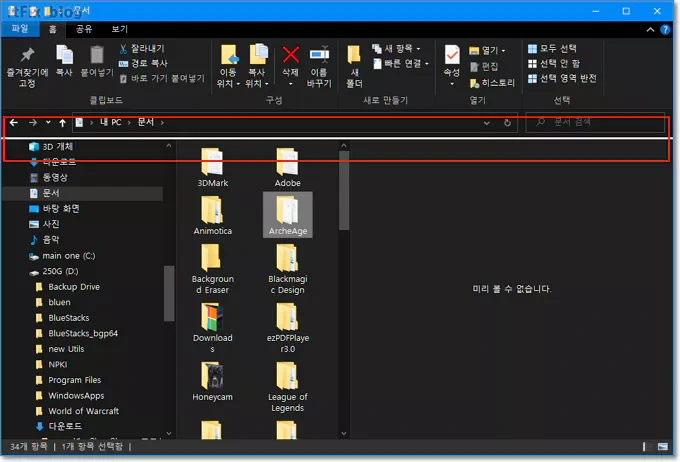This screenshot has width=680, height=462.
Task: Collapse the ribbon with the chevron
Action: pos(650,29)
